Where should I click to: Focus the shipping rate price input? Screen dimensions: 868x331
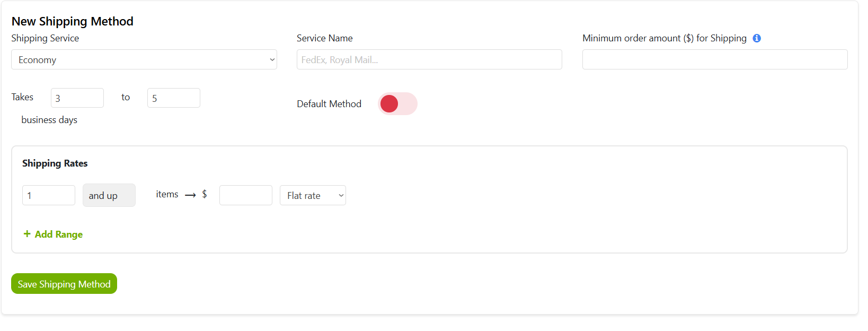coord(246,196)
